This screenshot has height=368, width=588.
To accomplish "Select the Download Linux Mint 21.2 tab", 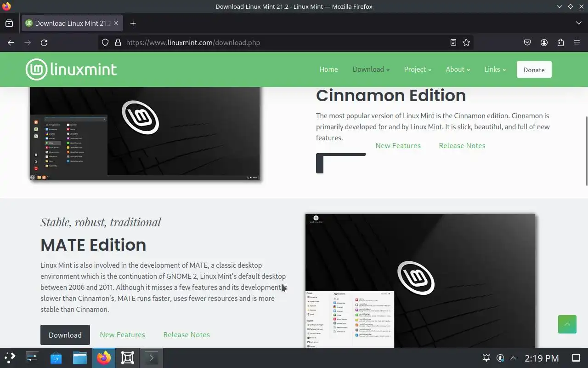I will pyautogui.click(x=72, y=23).
